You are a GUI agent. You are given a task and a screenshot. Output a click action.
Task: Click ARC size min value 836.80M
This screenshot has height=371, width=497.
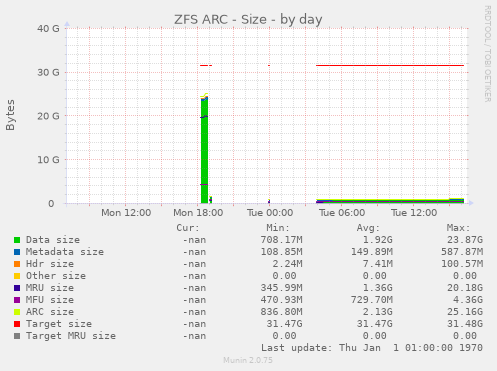tap(281, 312)
